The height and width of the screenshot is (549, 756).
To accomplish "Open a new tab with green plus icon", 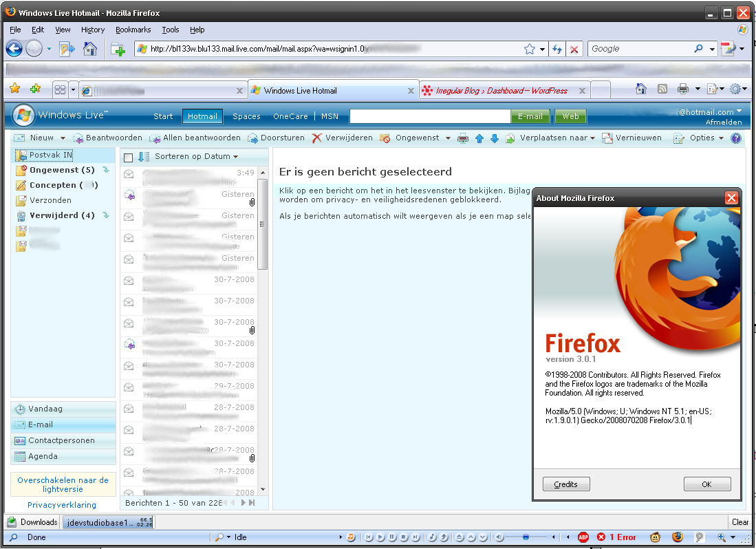I will (x=118, y=49).
